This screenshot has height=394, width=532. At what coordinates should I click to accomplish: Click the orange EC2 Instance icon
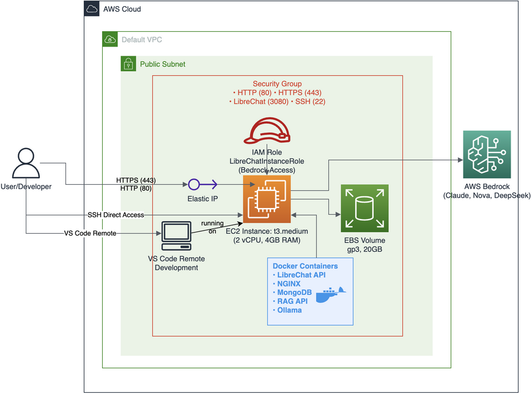coord(267,199)
